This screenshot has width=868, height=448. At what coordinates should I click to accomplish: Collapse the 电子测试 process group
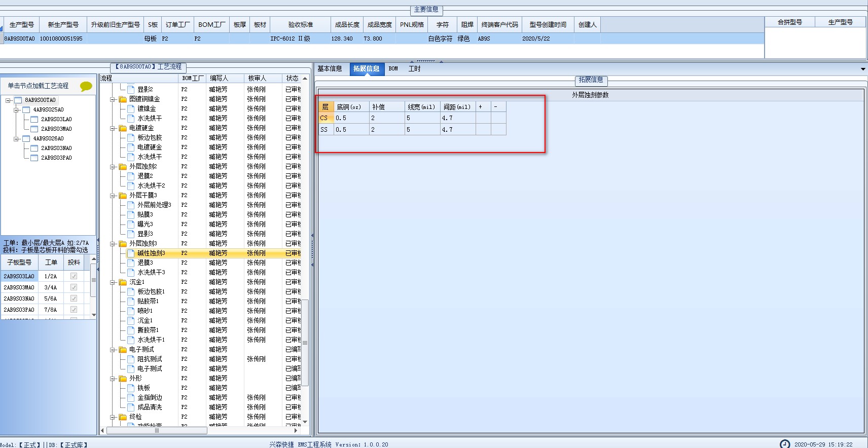pos(113,350)
